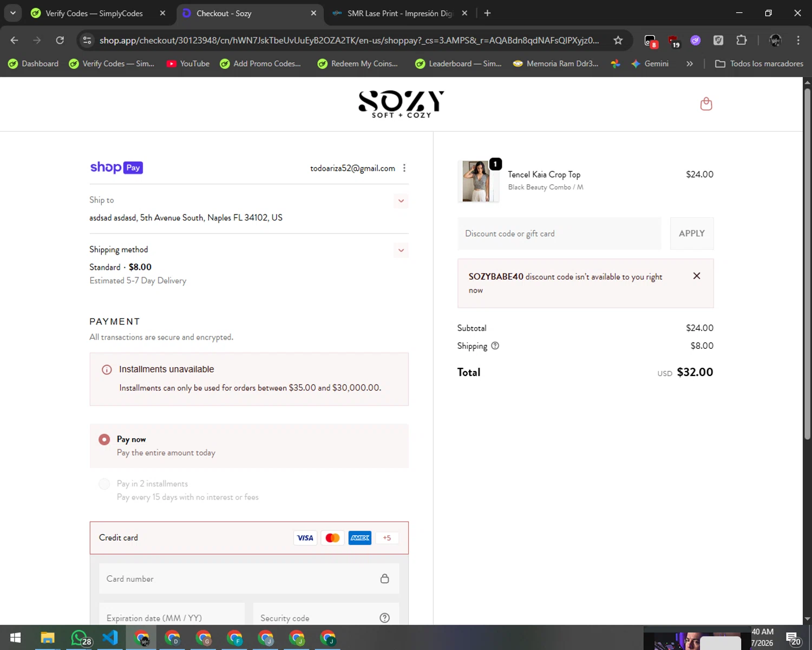Select the Pay in 2 installments radio
This screenshot has height=650, width=812.
(104, 484)
